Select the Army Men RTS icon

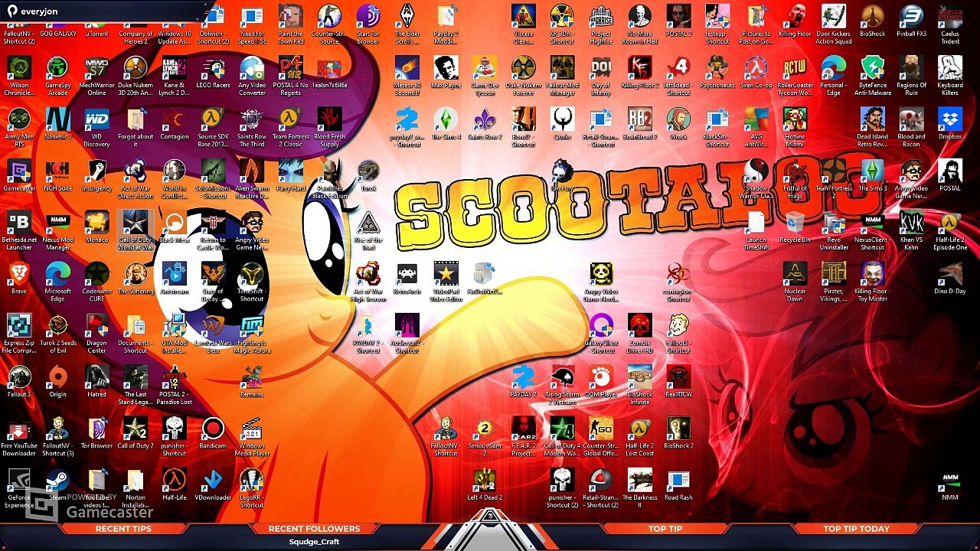coord(19,127)
